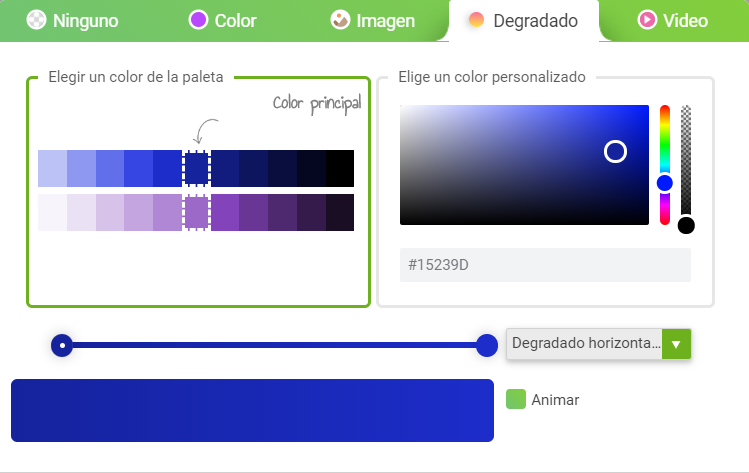
Task: Click the Degradado gradient circle icon
Action: [x=476, y=20]
